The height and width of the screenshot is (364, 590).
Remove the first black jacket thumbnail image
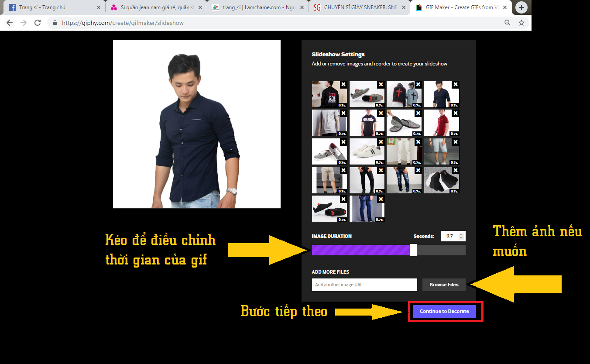[343, 85]
